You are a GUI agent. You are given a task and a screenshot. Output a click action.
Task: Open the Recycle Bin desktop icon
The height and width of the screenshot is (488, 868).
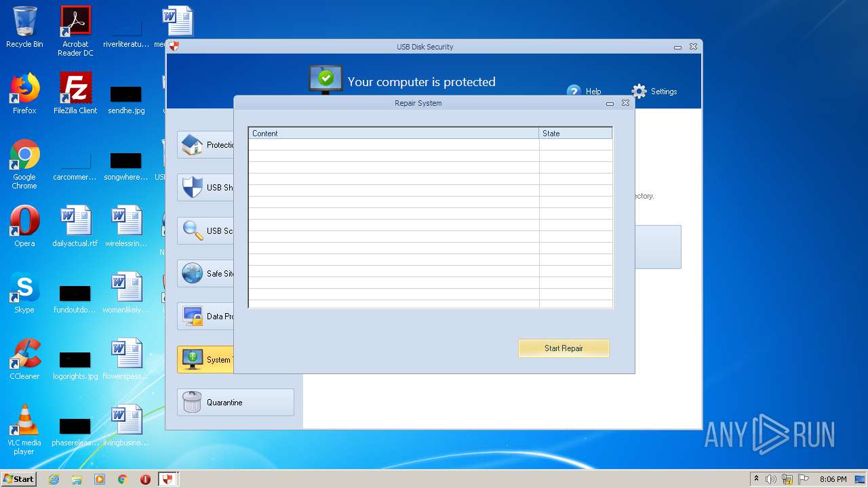point(24,28)
